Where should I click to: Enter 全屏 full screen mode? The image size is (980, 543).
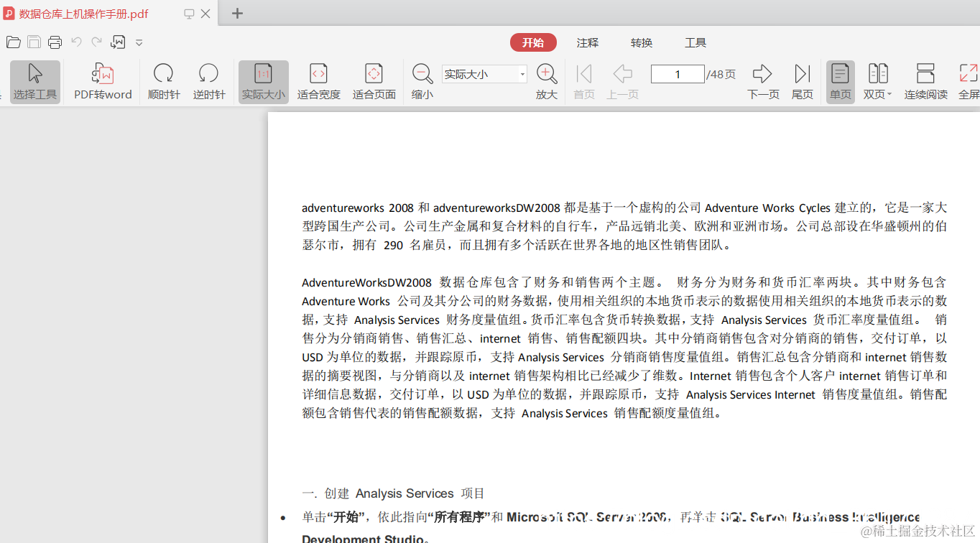coord(969,82)
